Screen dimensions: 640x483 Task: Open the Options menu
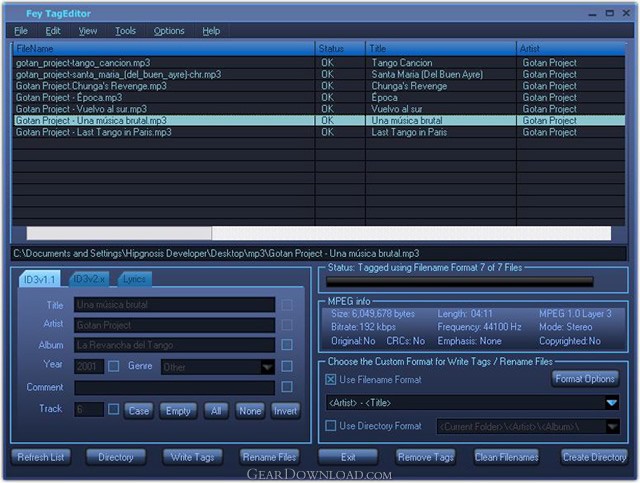169,31
